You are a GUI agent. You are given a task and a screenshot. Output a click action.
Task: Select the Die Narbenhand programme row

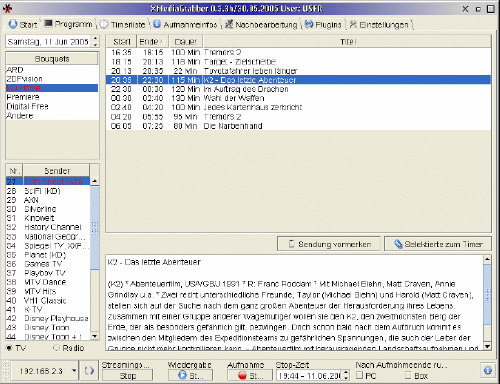298,126
